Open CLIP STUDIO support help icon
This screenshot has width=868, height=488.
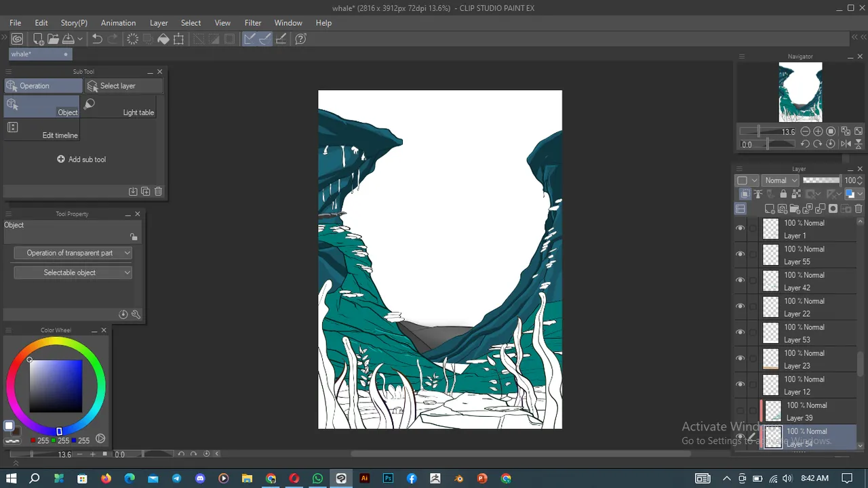click(x=301, y=39)
